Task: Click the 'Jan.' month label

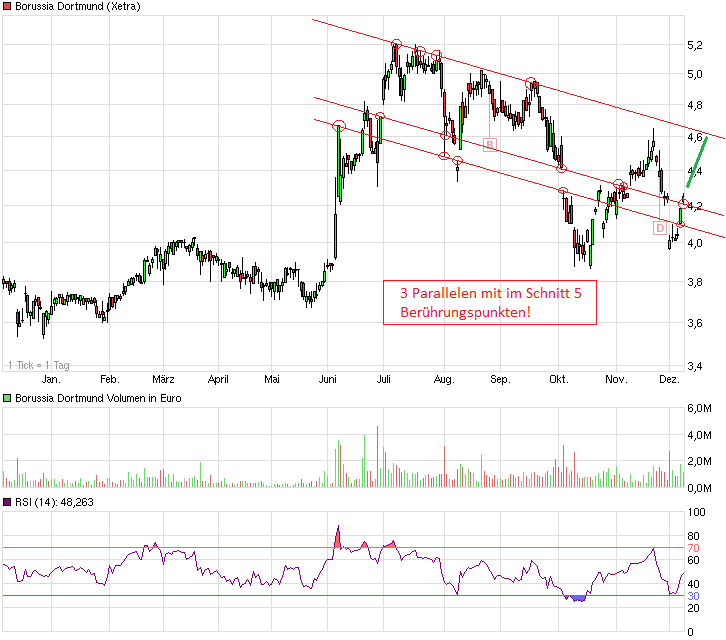Action: click(51, 379)
